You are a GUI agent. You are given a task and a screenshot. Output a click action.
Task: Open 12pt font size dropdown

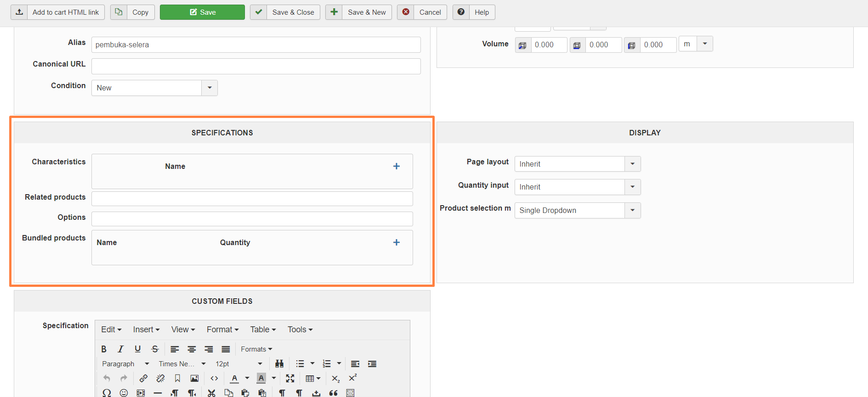[x=238, y=364]
